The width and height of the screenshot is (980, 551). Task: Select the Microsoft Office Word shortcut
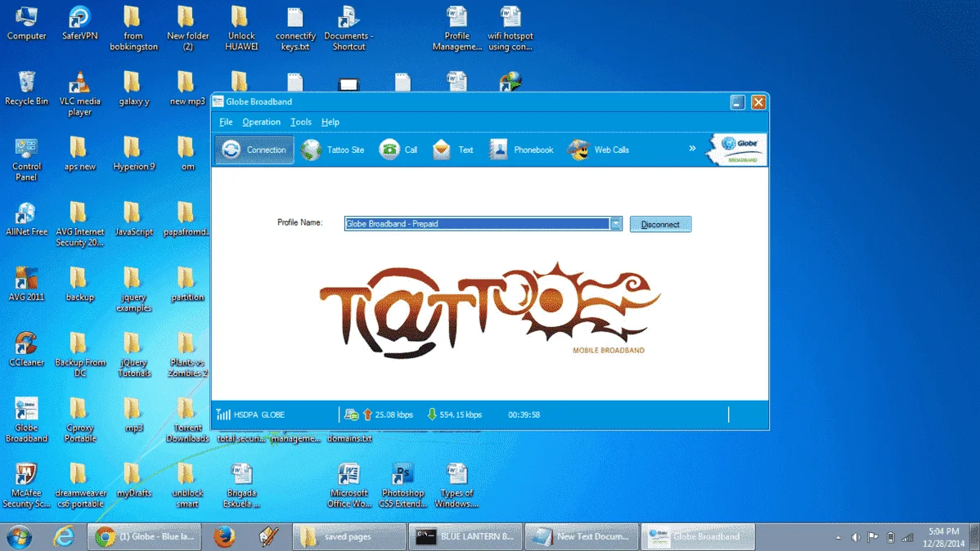coord(348,485)
